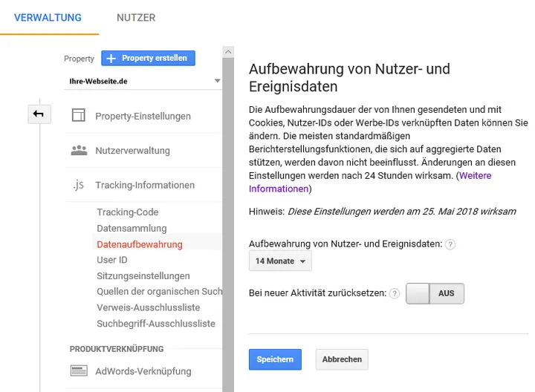Switch to the VERWALTUNG tab
The image size is (535, 392).
48,18
